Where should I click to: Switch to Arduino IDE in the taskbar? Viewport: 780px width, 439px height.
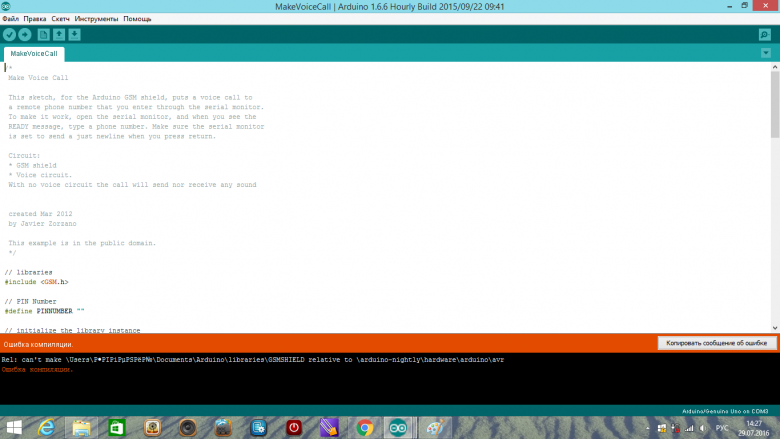pyautogui.click(x=398, y=428)
